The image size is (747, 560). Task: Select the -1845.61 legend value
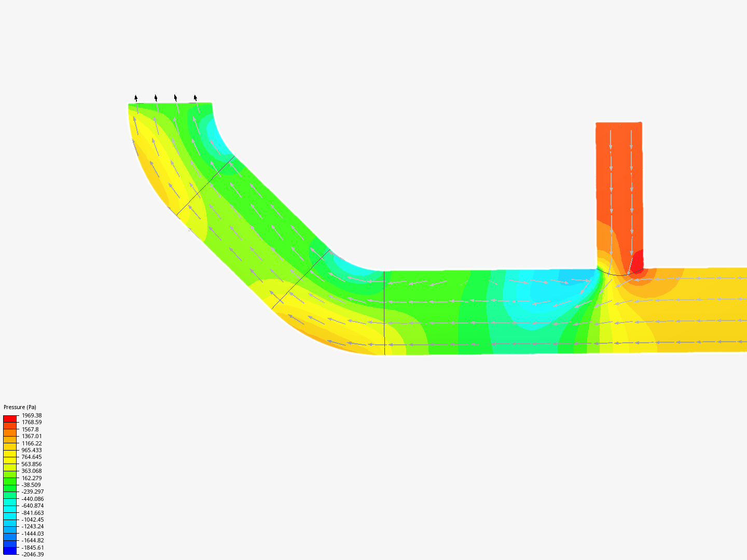click(x=33, y=548)
